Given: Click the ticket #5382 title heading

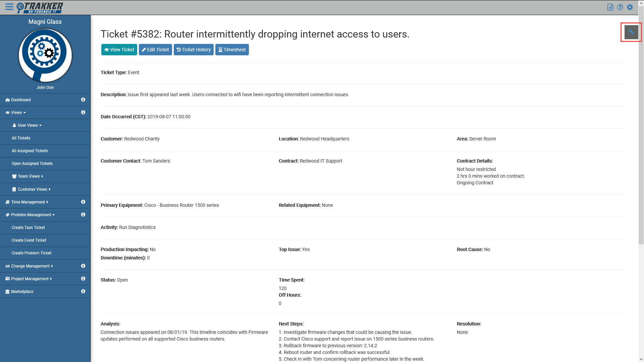Looking at the screenshot, I should click(x=255, y=34).
